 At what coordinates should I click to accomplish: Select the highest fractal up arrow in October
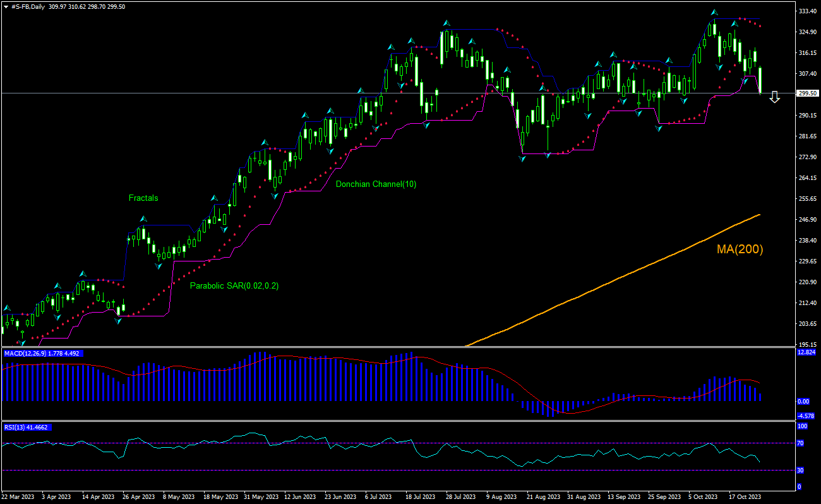click(x=714, y=12)
